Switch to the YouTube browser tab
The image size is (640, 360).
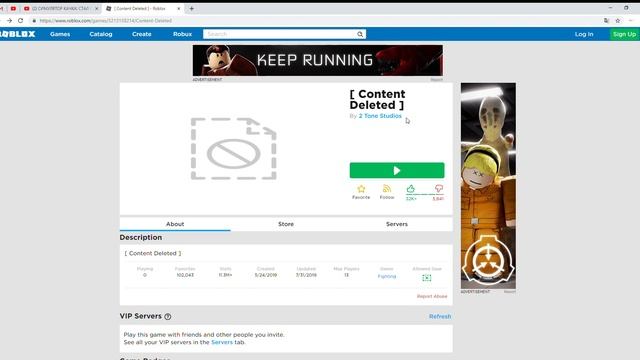point(61,8)
